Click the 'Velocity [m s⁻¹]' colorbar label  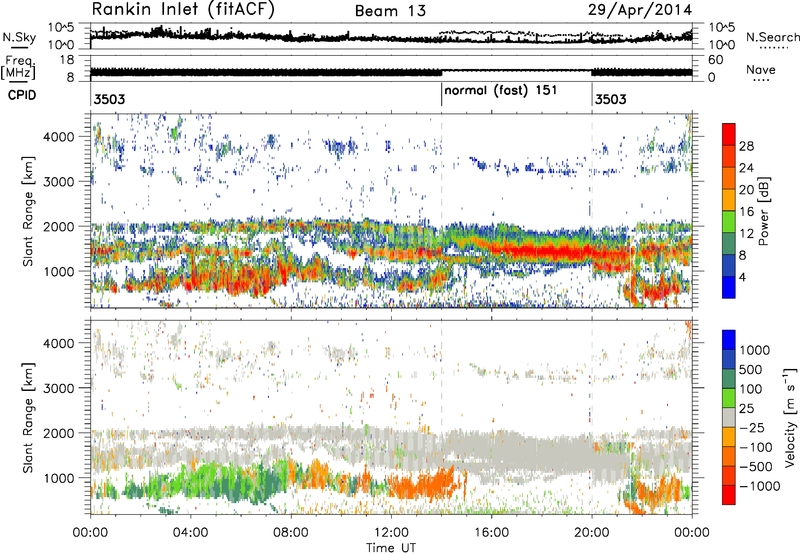coord(790,417)
